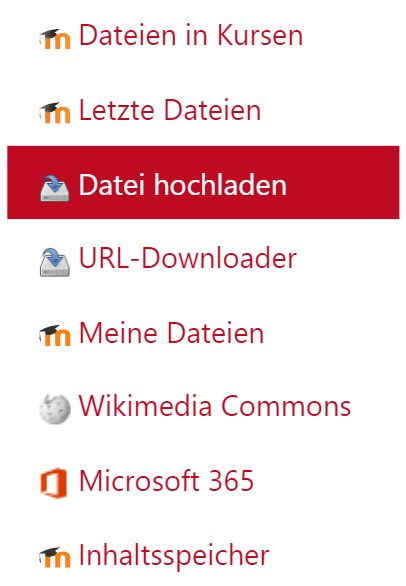This screenshot has width=406, height=586.
Task: Click the empty red area of the highlighted row
Action: pyautogui.click(x=342, y=182)
